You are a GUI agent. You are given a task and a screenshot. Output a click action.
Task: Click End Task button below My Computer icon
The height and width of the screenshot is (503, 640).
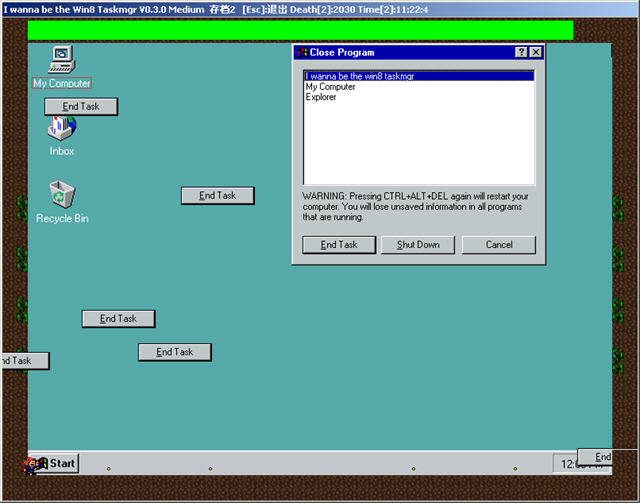pyautogui.click(x=81, y=107)
